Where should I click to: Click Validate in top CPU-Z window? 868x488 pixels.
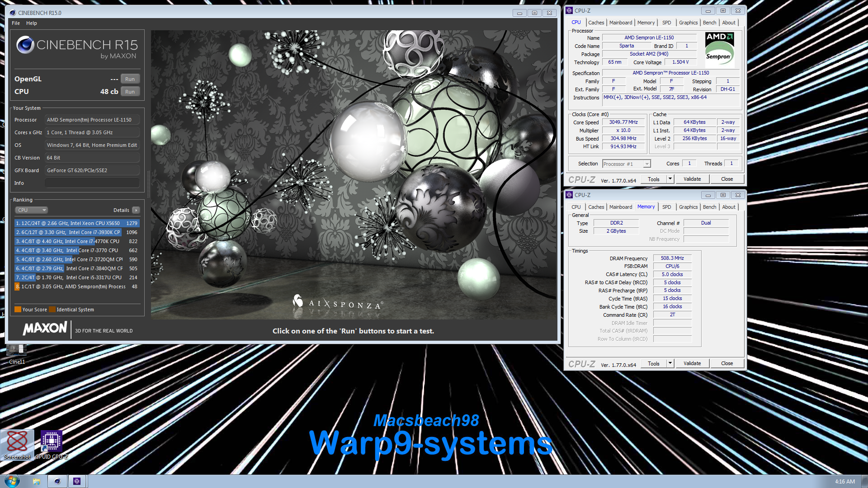coord(692,179)
